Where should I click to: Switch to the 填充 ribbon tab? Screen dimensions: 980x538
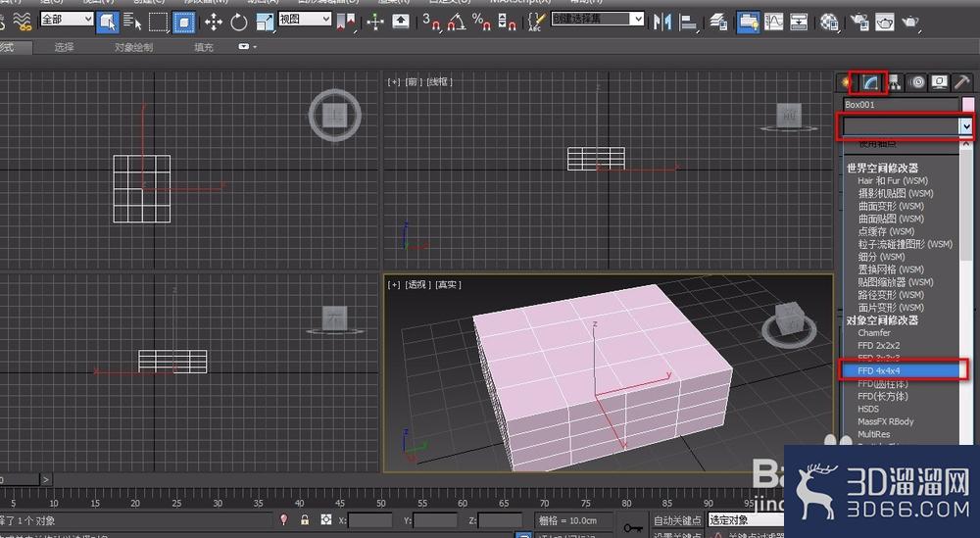click(203, 47)
